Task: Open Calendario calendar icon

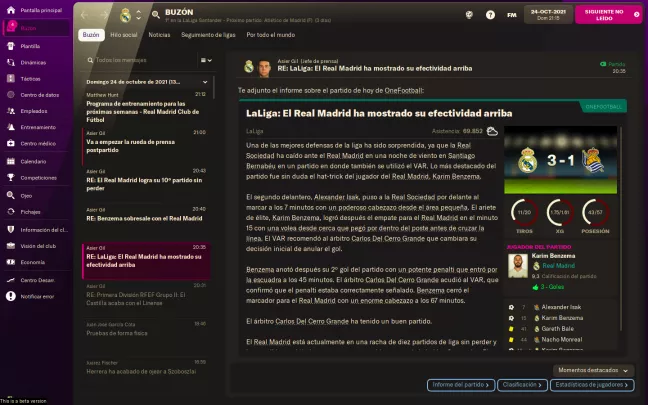Action: 11,161
